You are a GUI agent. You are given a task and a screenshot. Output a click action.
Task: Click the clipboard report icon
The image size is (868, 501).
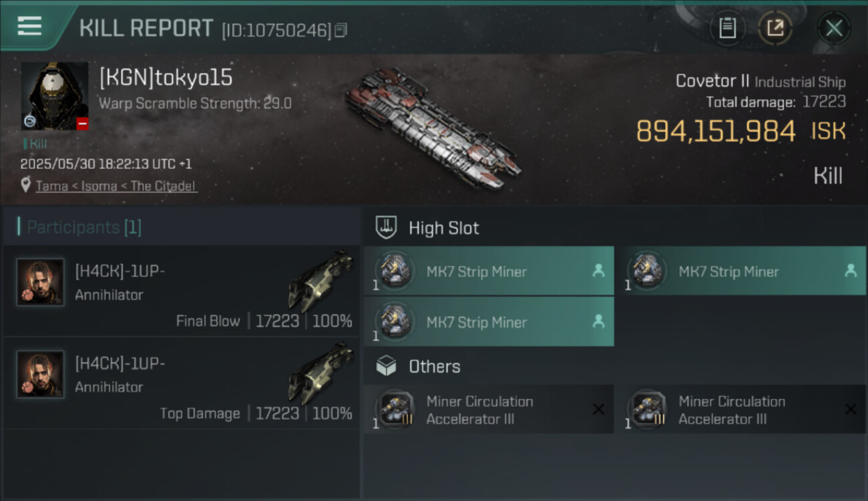tap(727, 28)
